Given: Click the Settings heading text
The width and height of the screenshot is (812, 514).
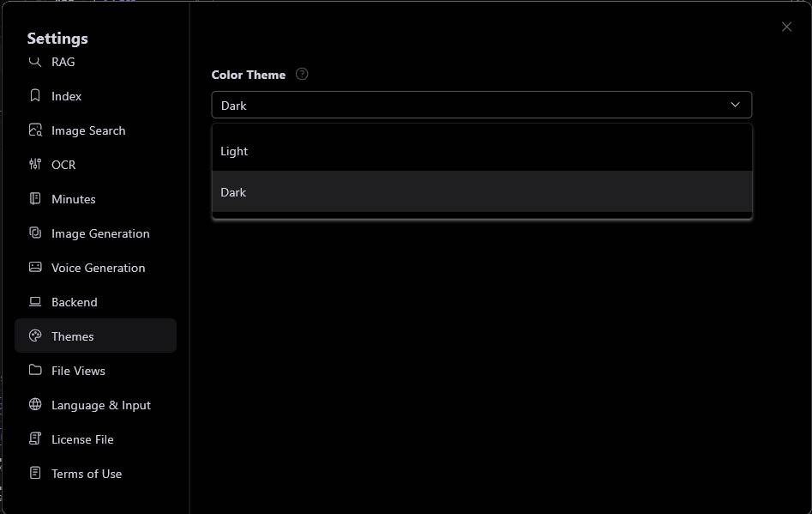Looking at the screenshot, I should click(57, 39).
